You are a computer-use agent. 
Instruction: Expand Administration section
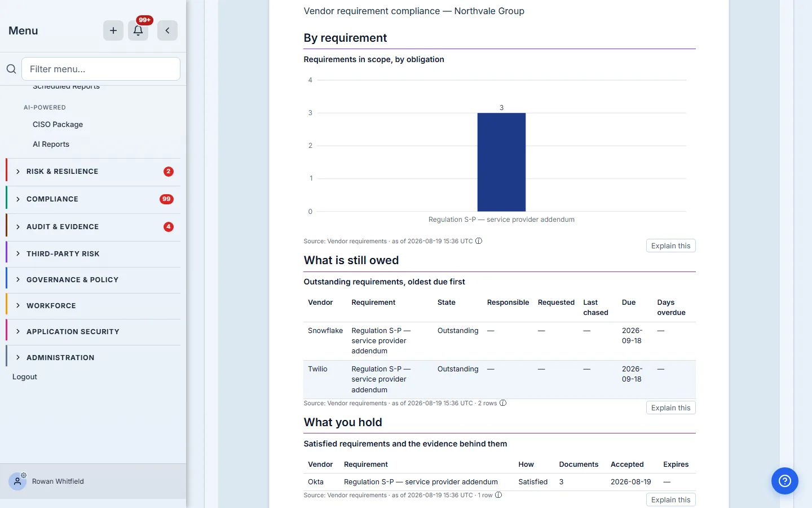click(93, 358)
